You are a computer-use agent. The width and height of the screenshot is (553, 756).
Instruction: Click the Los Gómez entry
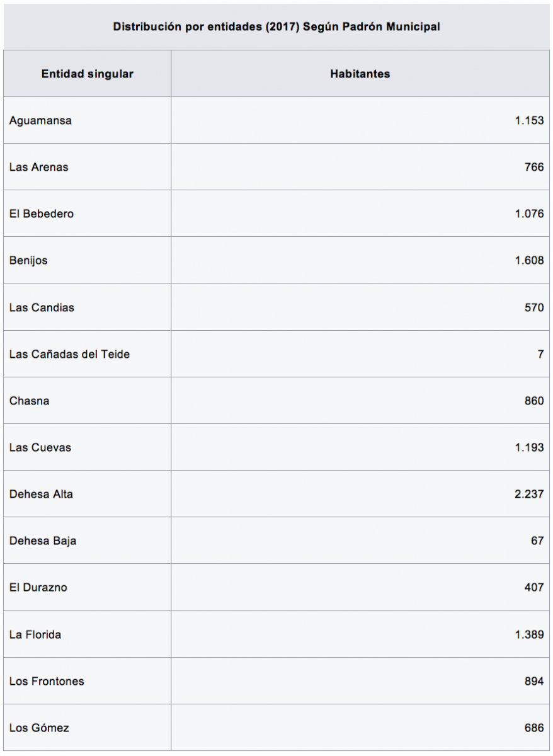[x=39, y=728]
